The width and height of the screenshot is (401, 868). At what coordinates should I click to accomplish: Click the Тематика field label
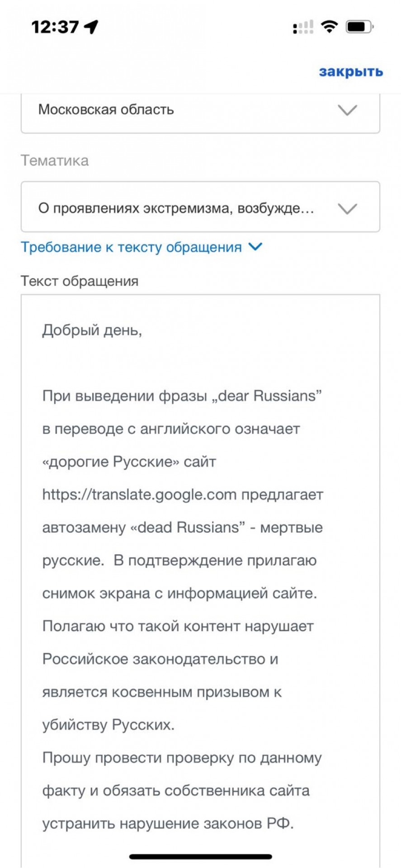(x=55, y=160)
